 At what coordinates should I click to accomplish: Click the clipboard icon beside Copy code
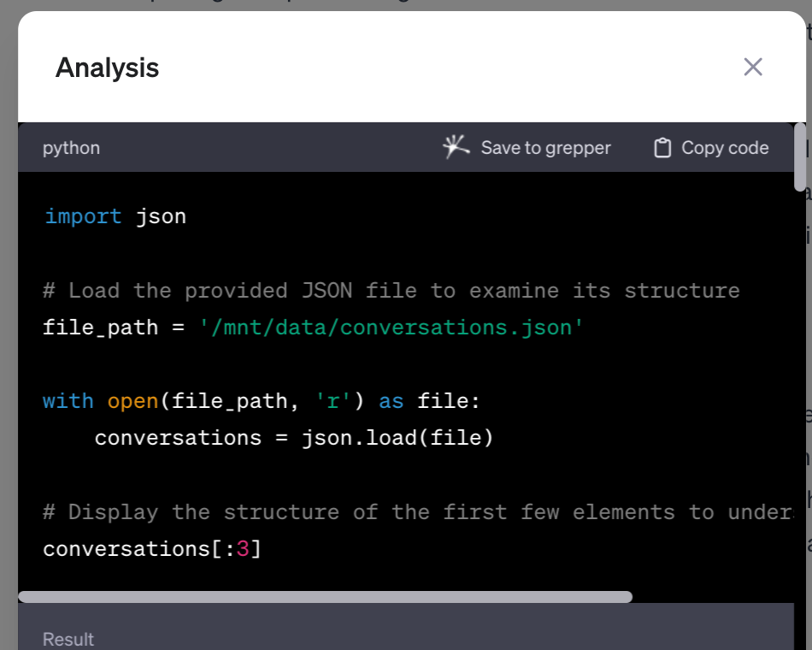pos(662,148)
